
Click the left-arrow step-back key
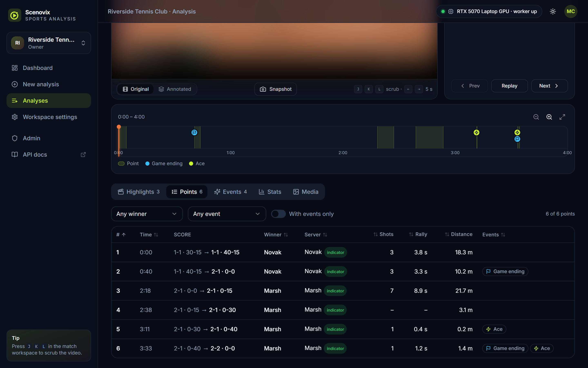pyautogui.click(x=408, y=89)
